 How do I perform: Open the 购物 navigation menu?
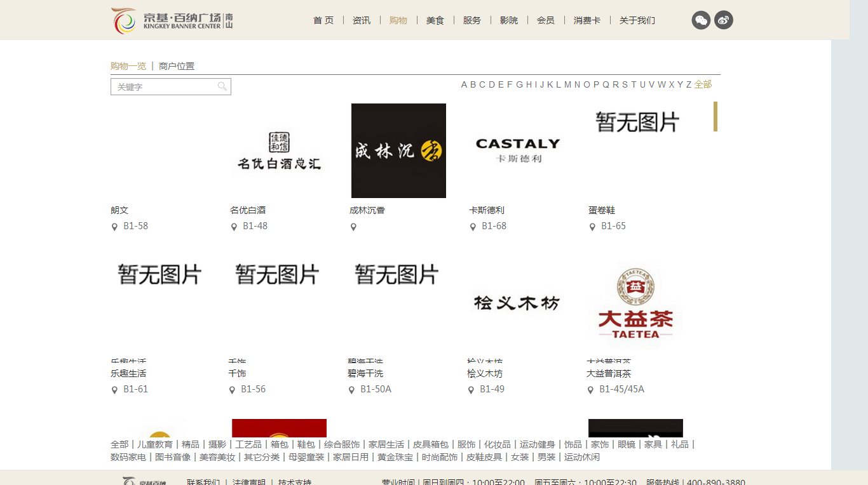coord(398,20)
